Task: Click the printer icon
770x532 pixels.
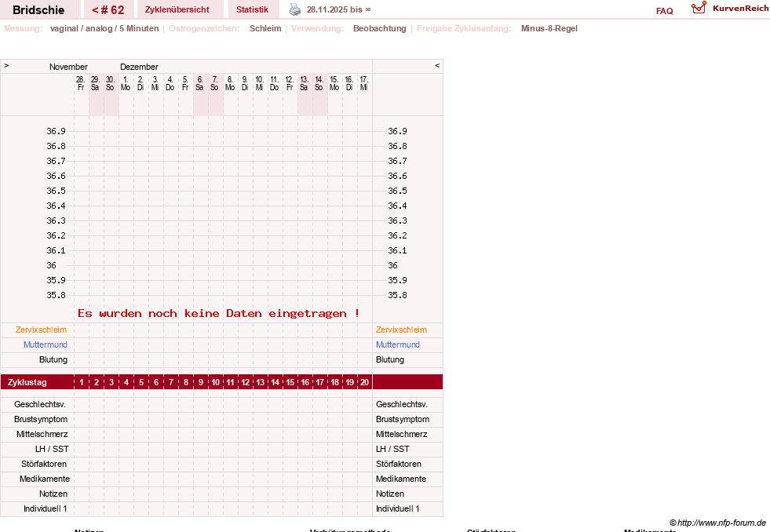Action: pyautogui.click(x=294, y=9)
